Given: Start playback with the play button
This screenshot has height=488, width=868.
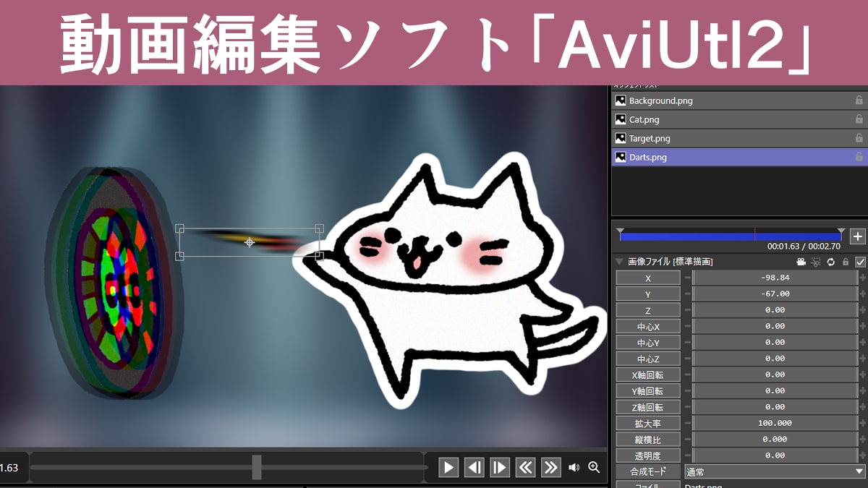Looking at the screenshot, I should (x=449, y=467).
